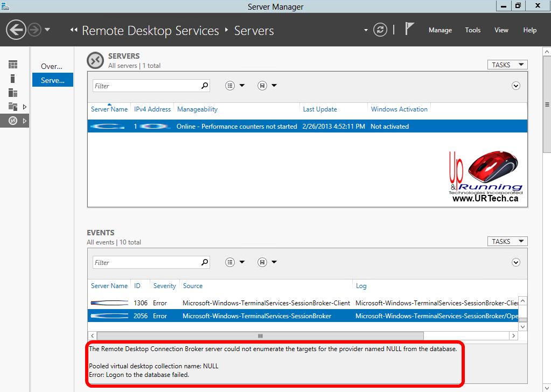Open Servers saved queries dropdown
Screen dimensions: 551x392
pyautogui.click(x=267, y=86)
